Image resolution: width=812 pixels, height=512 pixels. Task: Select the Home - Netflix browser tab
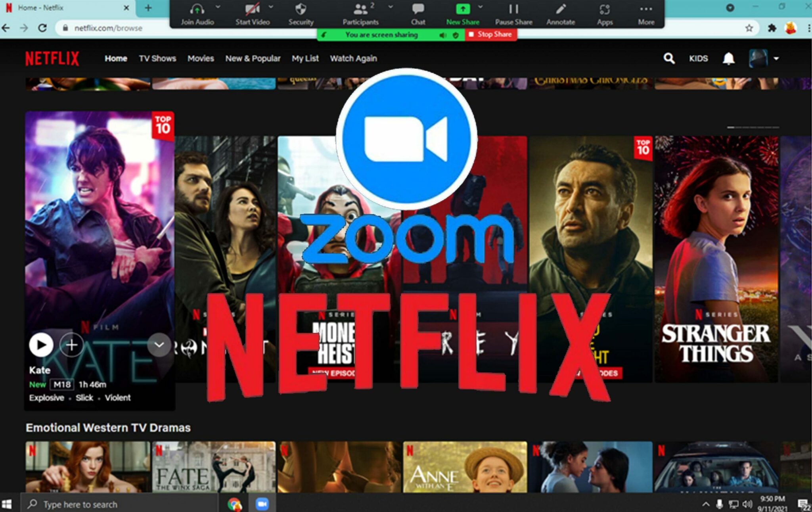pos(67,8)
